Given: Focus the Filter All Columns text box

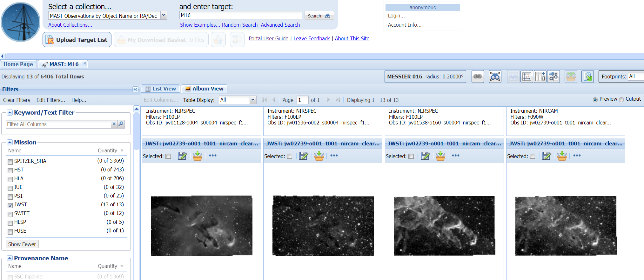Looking at the screenshot, I should (x=58, y=124).
